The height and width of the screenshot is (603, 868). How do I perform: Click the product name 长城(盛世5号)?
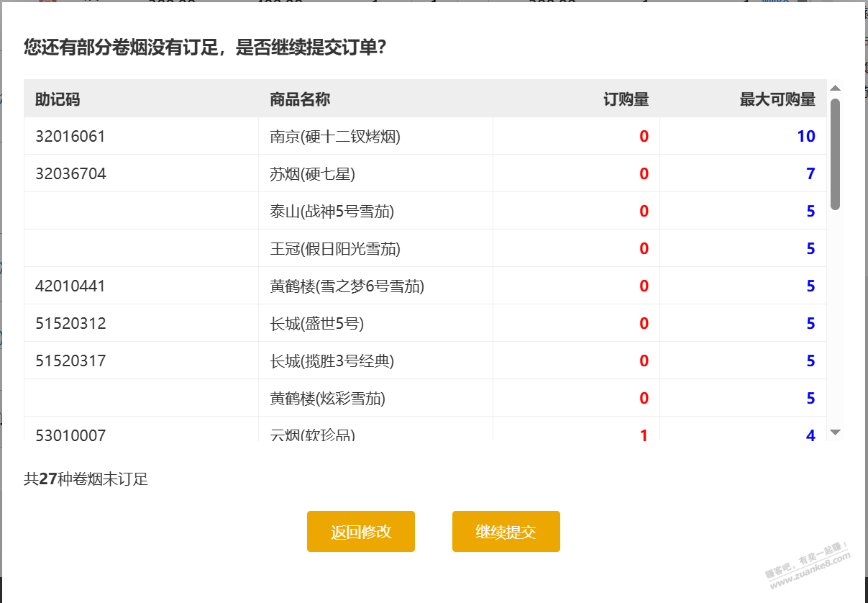point(317,323)
